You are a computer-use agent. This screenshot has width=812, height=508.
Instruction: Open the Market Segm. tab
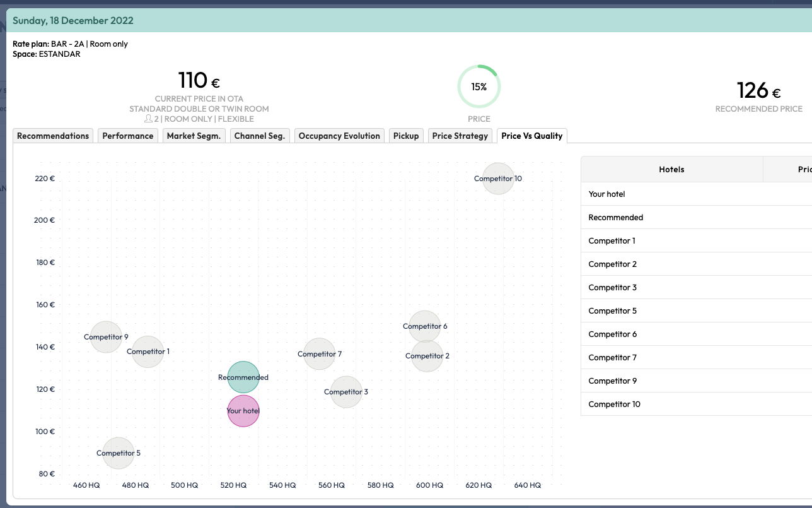click(x=194, y=136)
